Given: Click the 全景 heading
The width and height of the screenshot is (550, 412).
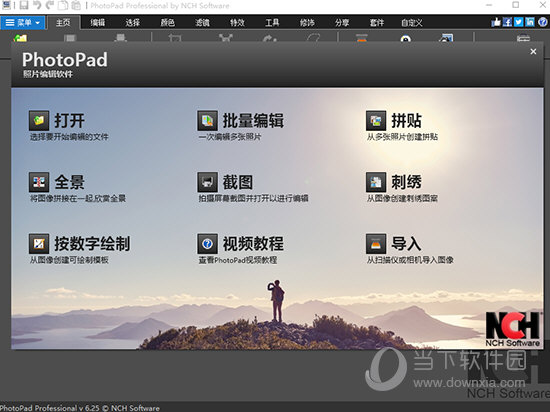Looking at the screenshot, I should click(69, 182).
